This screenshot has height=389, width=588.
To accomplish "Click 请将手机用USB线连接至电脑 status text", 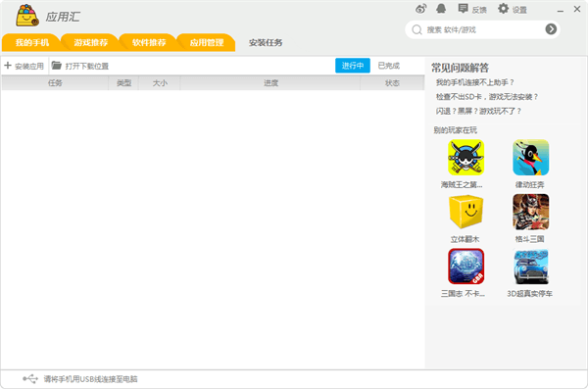I will click(90, 379).
